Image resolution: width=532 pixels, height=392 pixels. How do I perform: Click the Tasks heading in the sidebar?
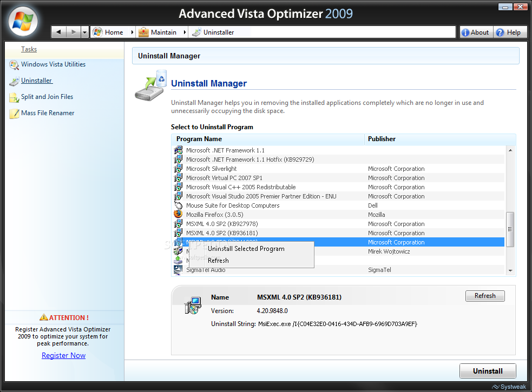click(x=29, y=49)
